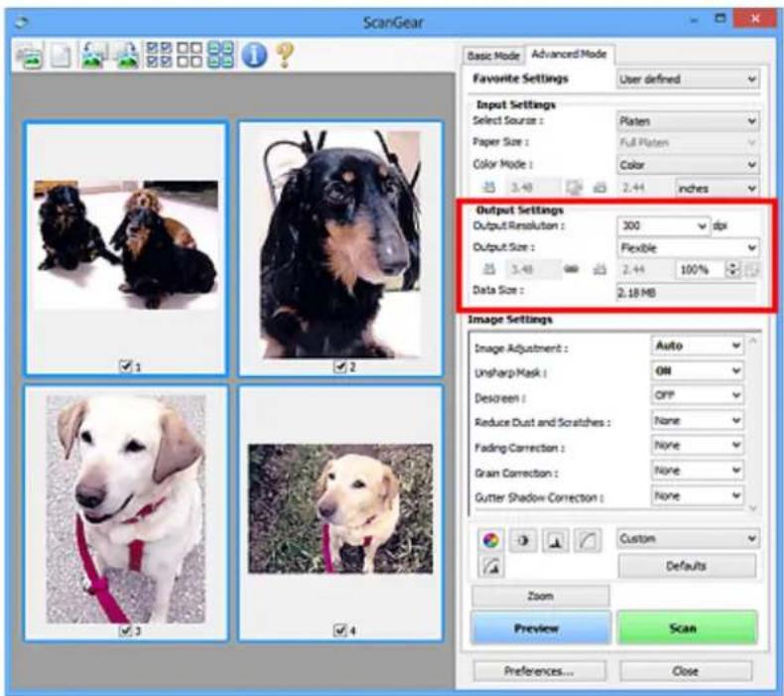Click the Close button at bottom
784x696 pixels.
tap(686, 671)
